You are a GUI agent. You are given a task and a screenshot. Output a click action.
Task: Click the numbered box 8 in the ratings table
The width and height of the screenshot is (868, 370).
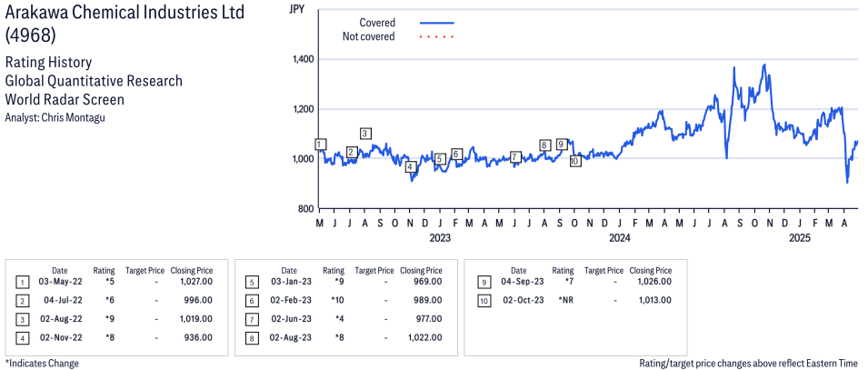(x=252, y=338)
